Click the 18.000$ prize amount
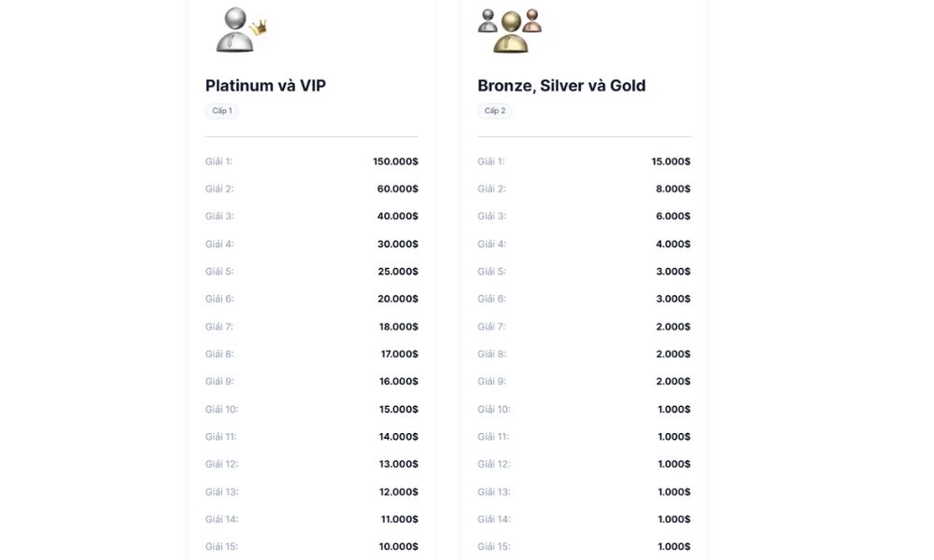Image resolution: width=934 pixels, height=560 pixels. pyautogui.click(x=399, y=327)
